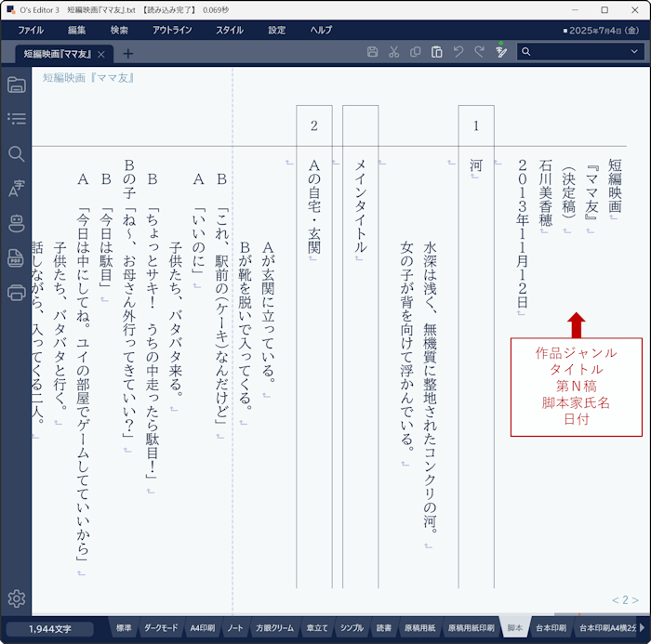Image resolution: width=651 pixels, height=644 pixels.
Task: Click the line 女の子が背を向けて浮かんでいる。
Action: (x=406, y=348)
